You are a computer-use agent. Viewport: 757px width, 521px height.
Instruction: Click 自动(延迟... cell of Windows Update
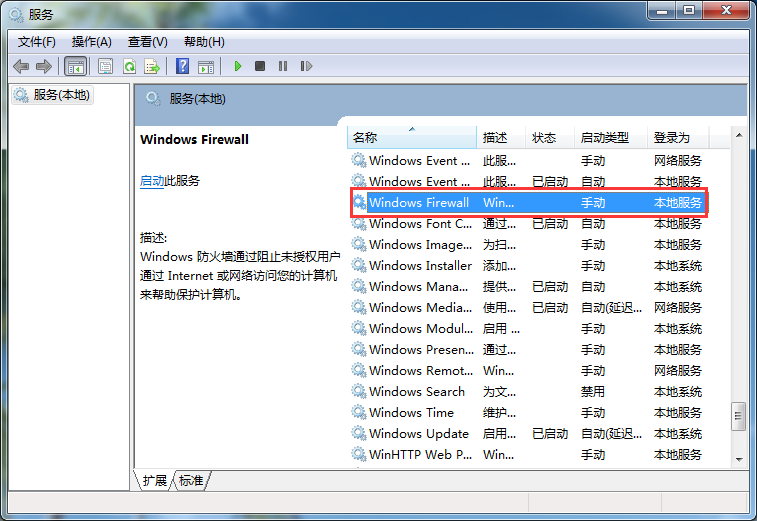click(611, 434)
